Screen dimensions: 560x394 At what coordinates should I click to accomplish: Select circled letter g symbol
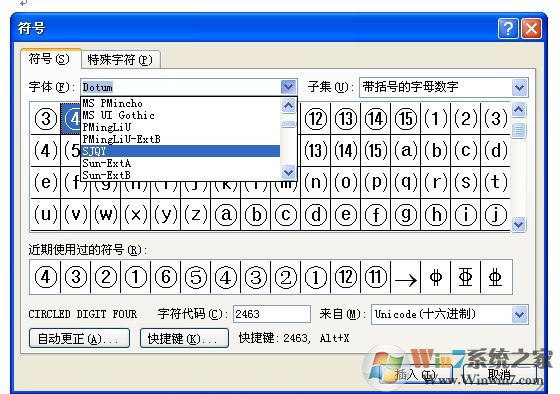pos(406,214)
